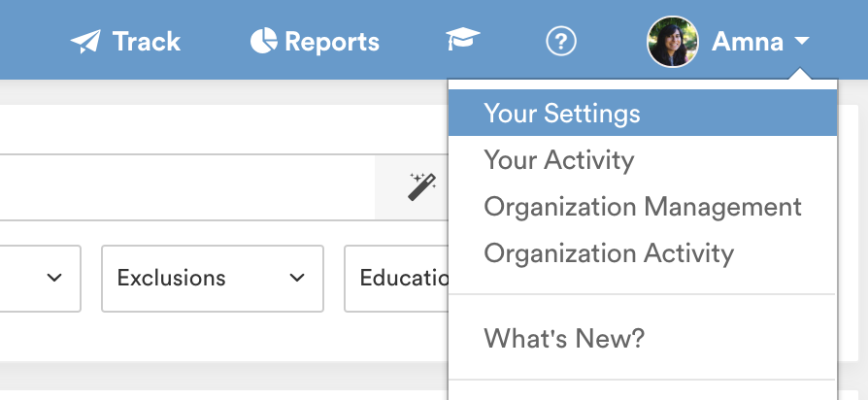
Task: Click the magic wand icon
Action: (422, 187)
